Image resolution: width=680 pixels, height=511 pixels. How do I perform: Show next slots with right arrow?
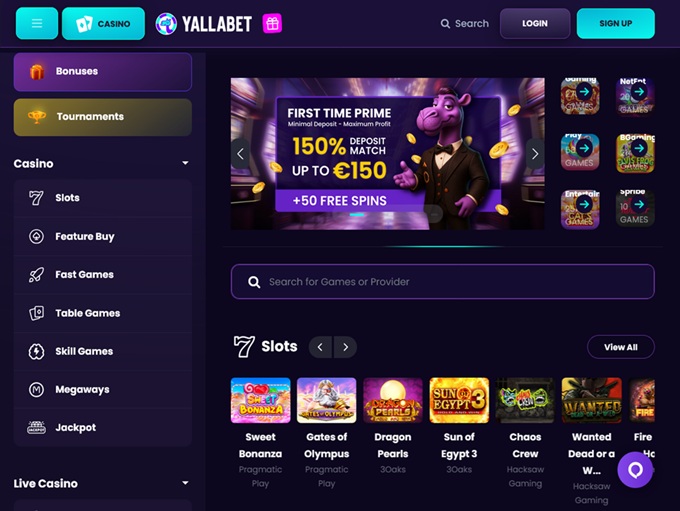coord(345,347)
